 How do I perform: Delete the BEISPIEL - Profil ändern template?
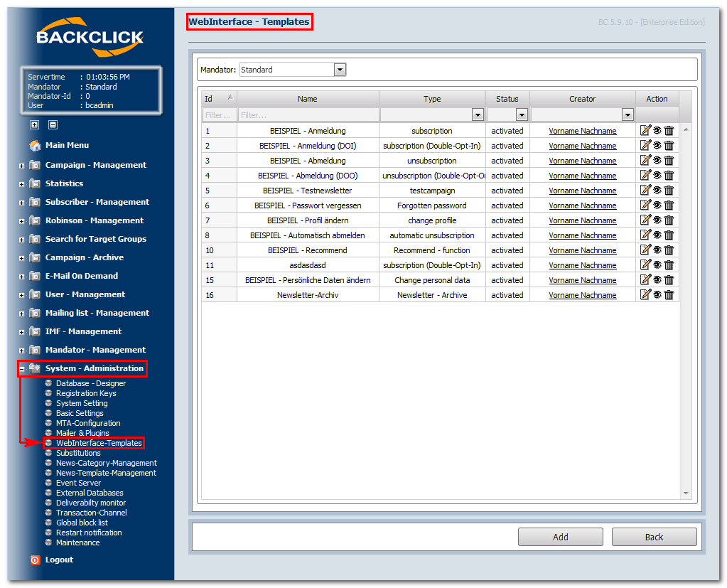pos(669,220)
